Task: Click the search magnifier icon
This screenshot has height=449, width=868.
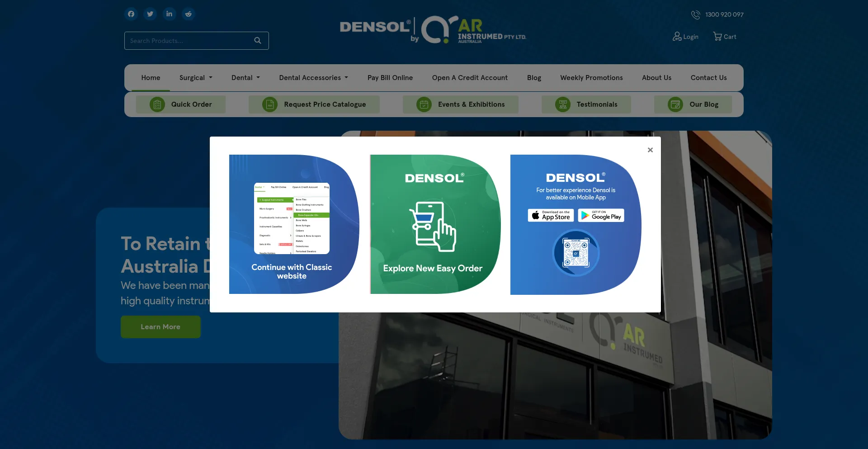Action: click(x=258, y=41)
